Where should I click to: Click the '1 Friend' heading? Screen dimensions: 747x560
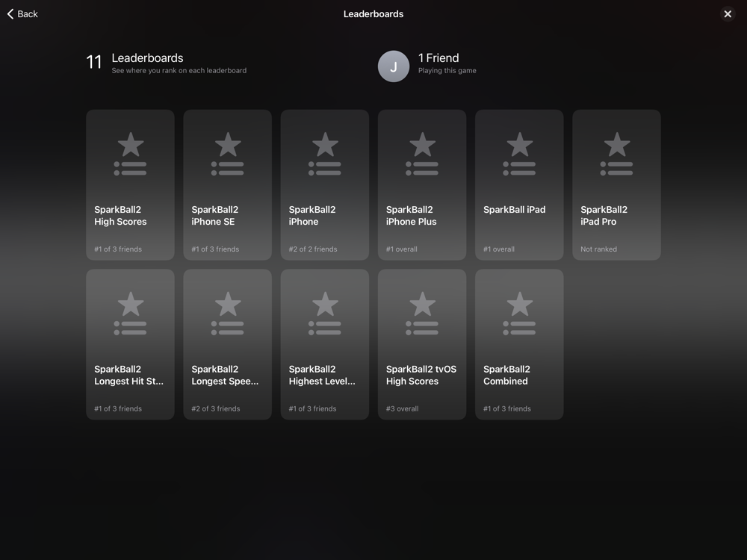(438, 58)
